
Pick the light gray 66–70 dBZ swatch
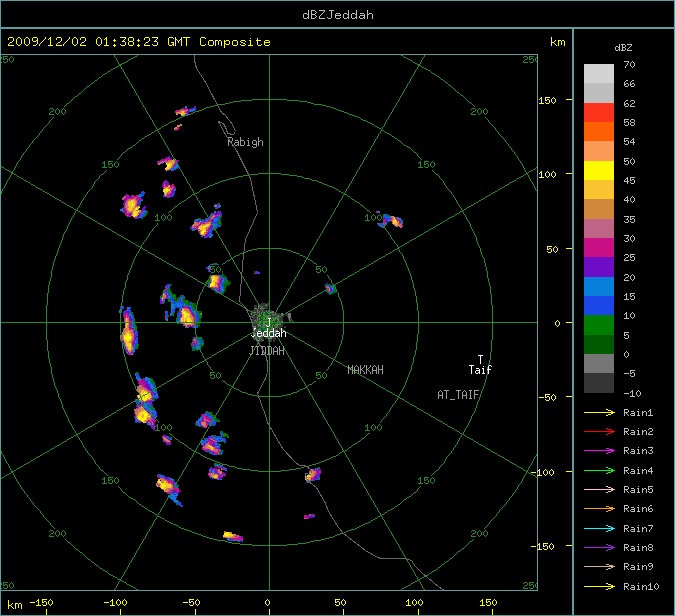pyautogui.click(x=599, y=74)
